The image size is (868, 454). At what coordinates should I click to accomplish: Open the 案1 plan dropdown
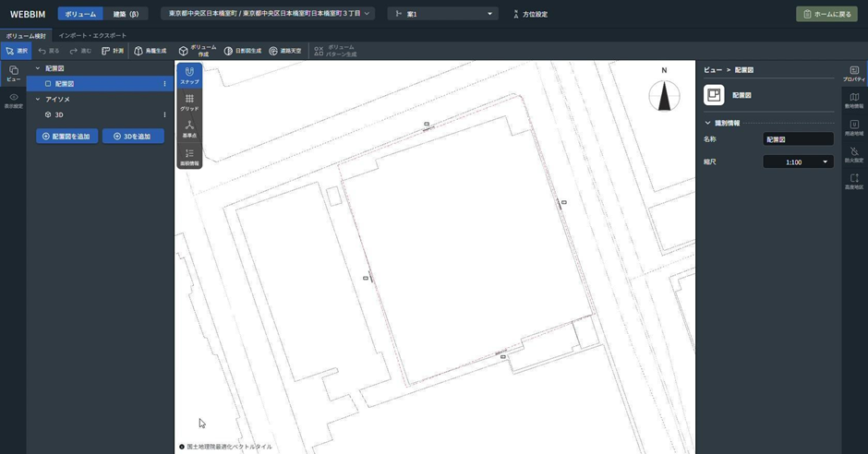[443, 14]
